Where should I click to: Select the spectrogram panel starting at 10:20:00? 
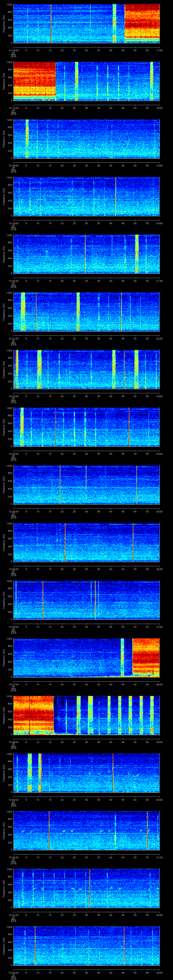pos(86,254)
